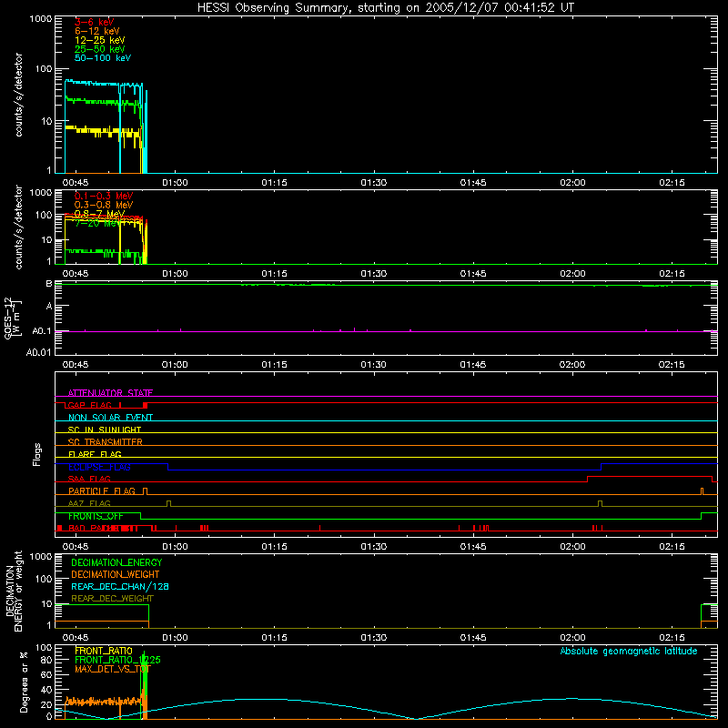
Task: Click the HESSI Observing Summary title
Action: (386, 8)
